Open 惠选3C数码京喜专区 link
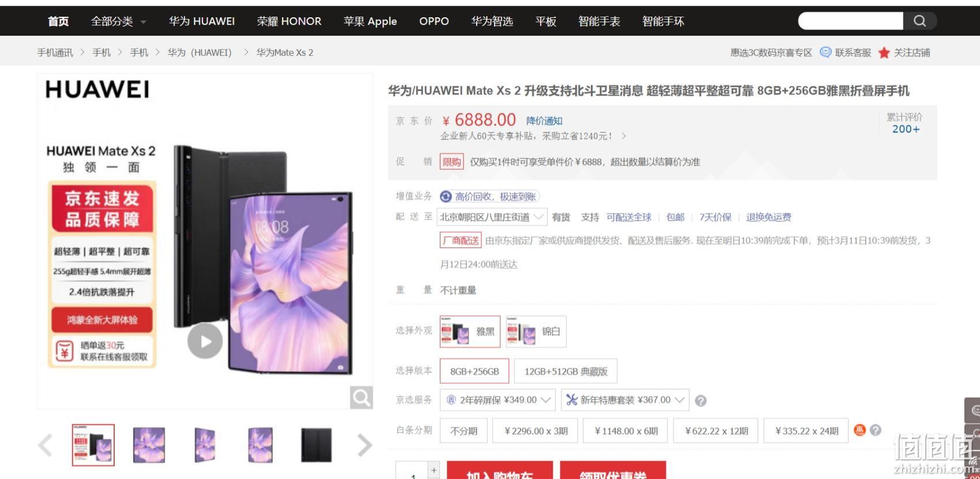 [x=771, y=52]
